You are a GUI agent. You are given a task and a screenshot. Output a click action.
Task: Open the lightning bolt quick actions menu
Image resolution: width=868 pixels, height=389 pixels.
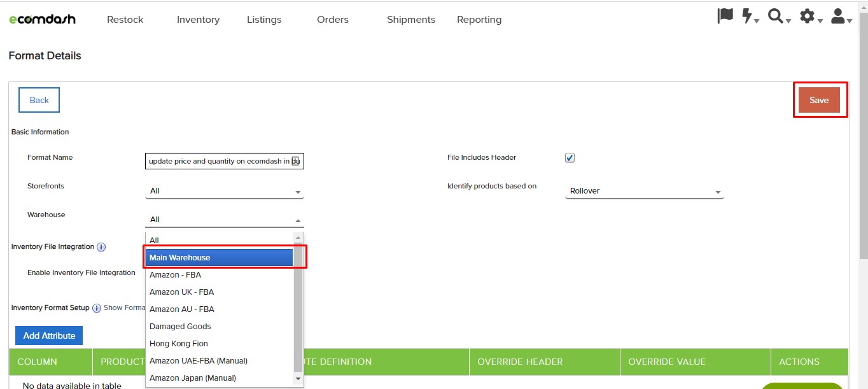click(750, 17)
